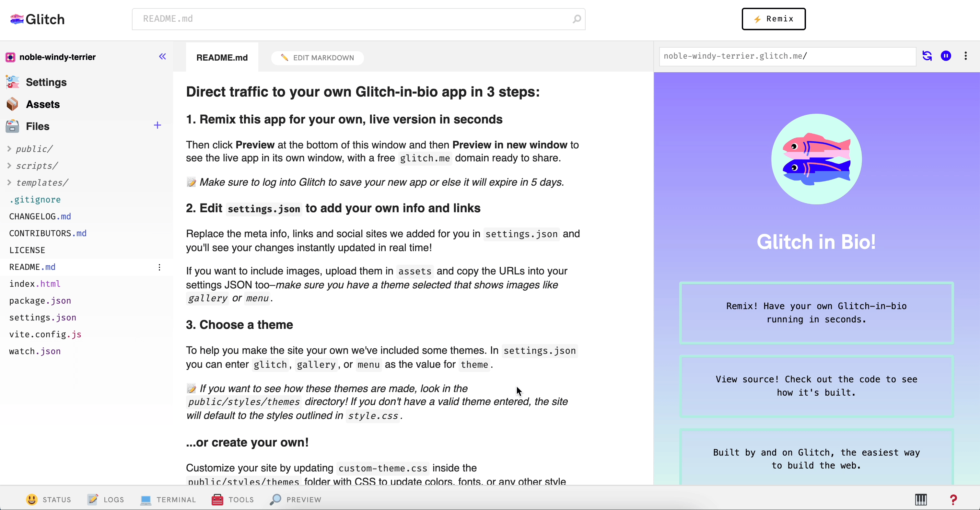Collapse the project sidebar
This screenshot has width=980, height=510.
(162, 57)
